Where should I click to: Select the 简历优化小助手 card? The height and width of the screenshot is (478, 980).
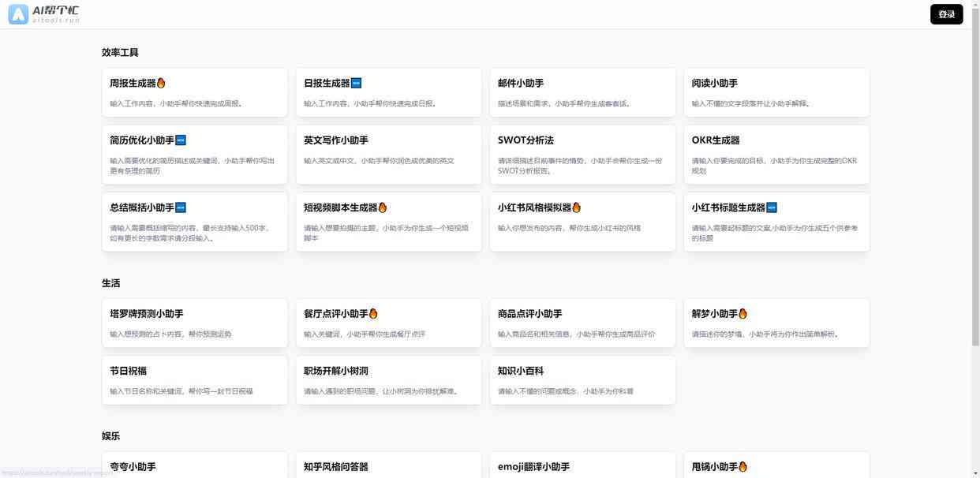(195, 155)
